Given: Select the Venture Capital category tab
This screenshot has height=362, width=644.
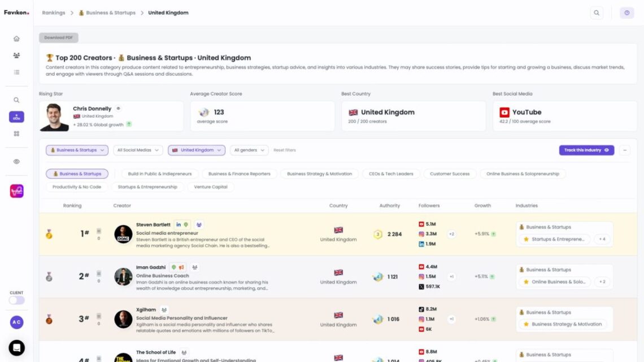Looking at the screenshot, I should point(210,186).
